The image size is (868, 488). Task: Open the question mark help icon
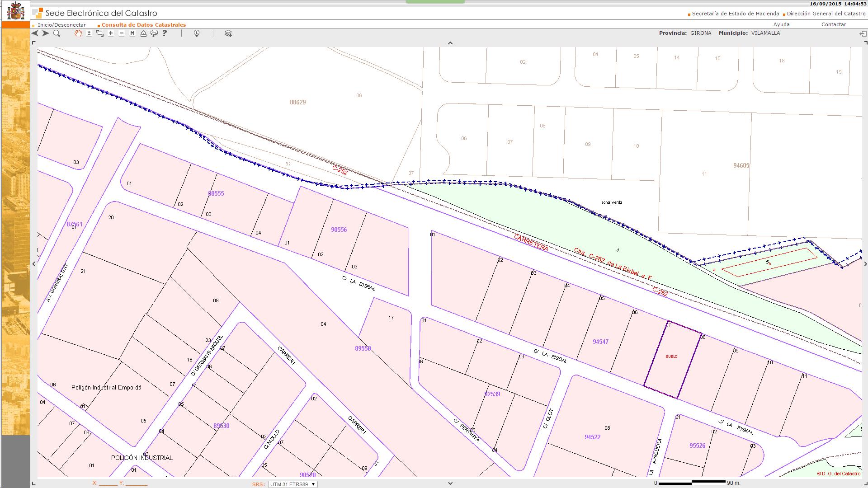click(x=165, y=33)
